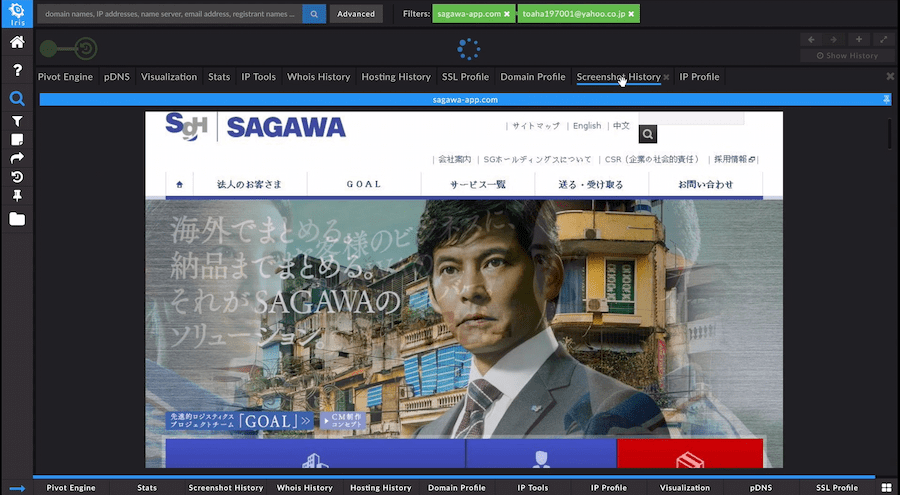Viewport: 900px width, 495px height.
Task: Go back with the left arrow button
Action: [811, 40]
